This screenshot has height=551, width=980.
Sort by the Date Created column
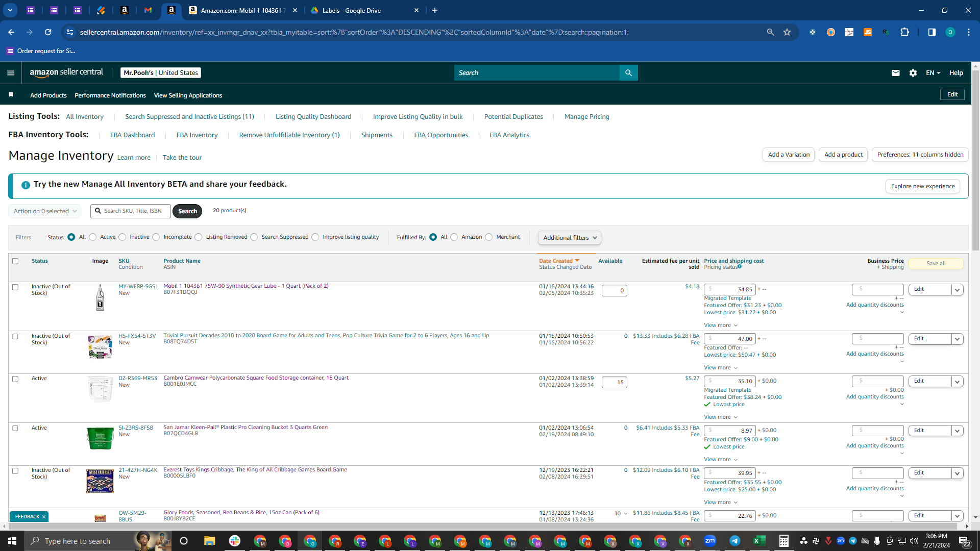coord(559,261)
